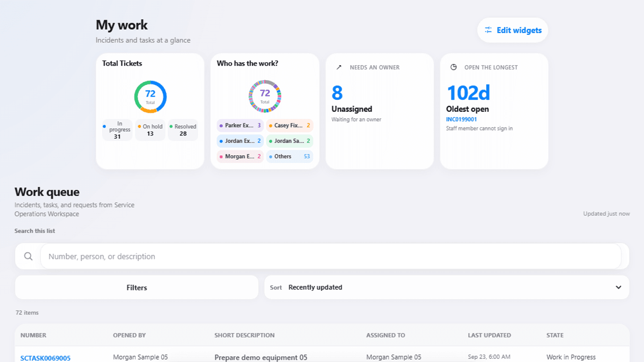
Task: Click Prepare demo equipment 05 description
Action: pyautogui.click(x=261, y=358)
